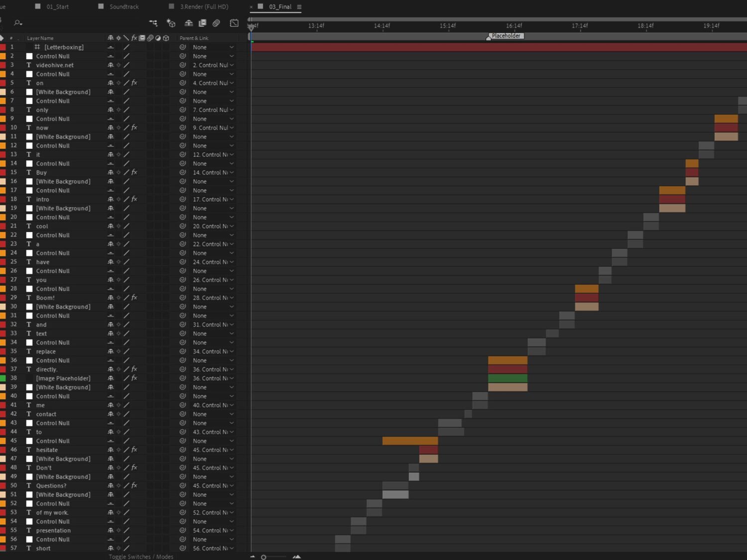747x560 pixels.
Task: Switch to the Soundtrack tab
Action: 124,7
